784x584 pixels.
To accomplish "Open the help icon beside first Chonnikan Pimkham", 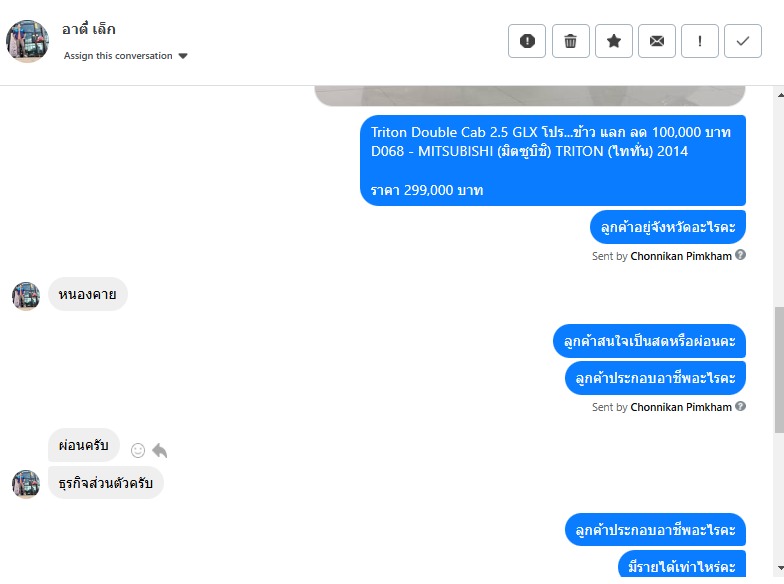I will (740, 255).
